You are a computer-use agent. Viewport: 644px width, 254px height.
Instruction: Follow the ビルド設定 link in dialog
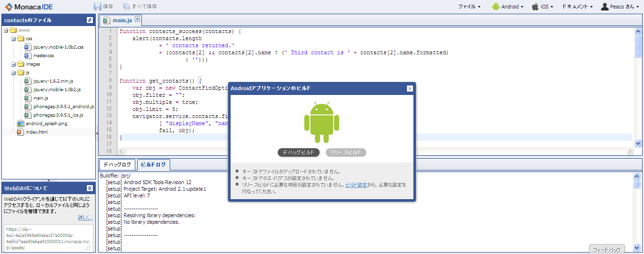[x=356, y=185]
